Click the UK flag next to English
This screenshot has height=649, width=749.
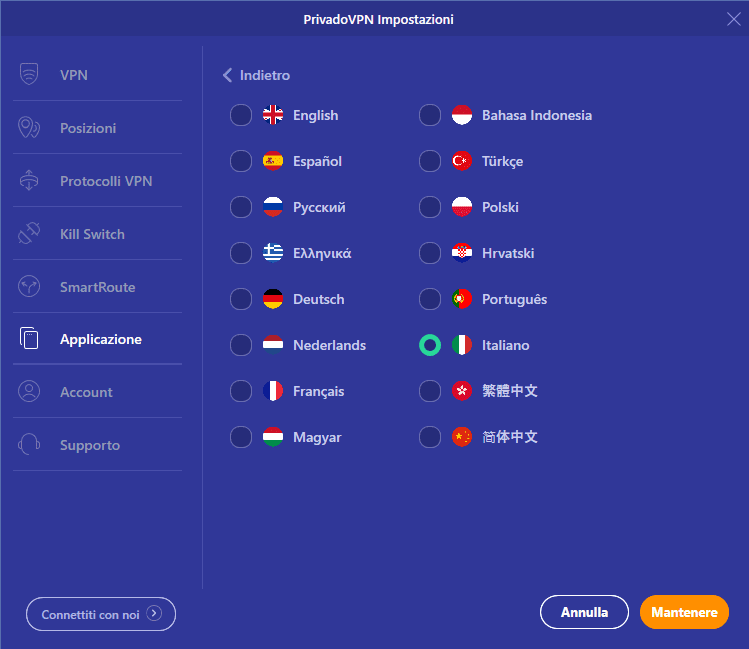click(x=273, y=115)
